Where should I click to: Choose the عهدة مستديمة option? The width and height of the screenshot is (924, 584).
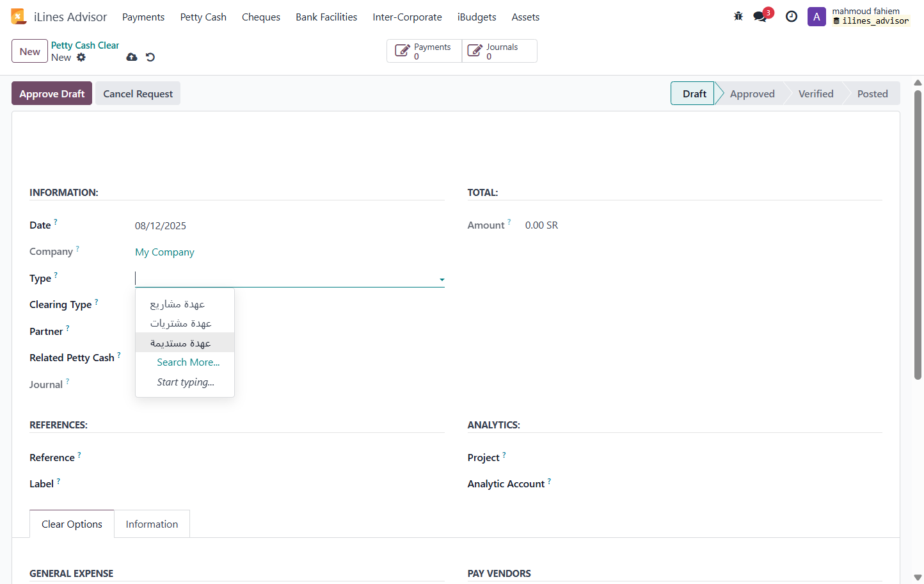[x=185, y=343]
